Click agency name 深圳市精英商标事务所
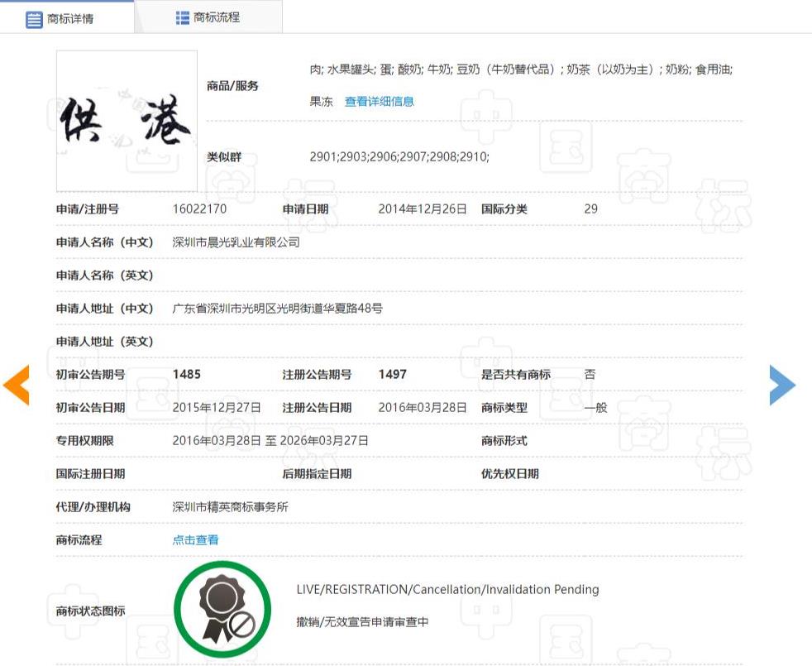The height and width of the screenshot is (666, 812). [230, 507]
